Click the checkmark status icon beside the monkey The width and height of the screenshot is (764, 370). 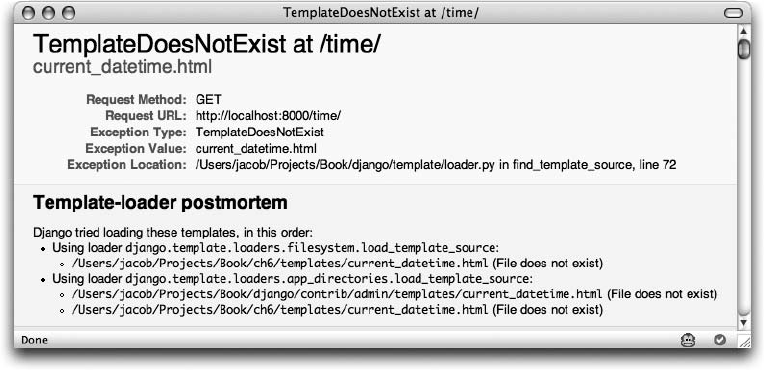click(720, 340)
